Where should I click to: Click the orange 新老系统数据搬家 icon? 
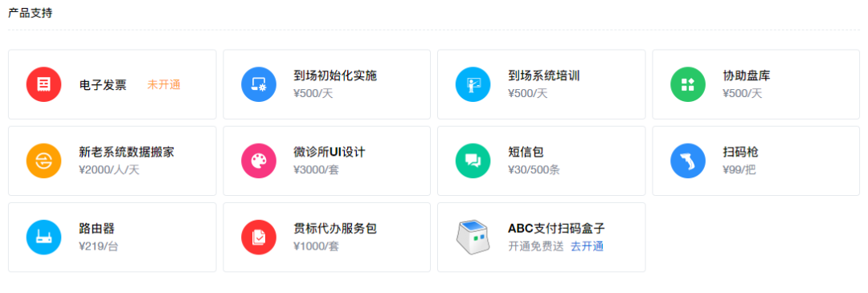click(43, 161)
